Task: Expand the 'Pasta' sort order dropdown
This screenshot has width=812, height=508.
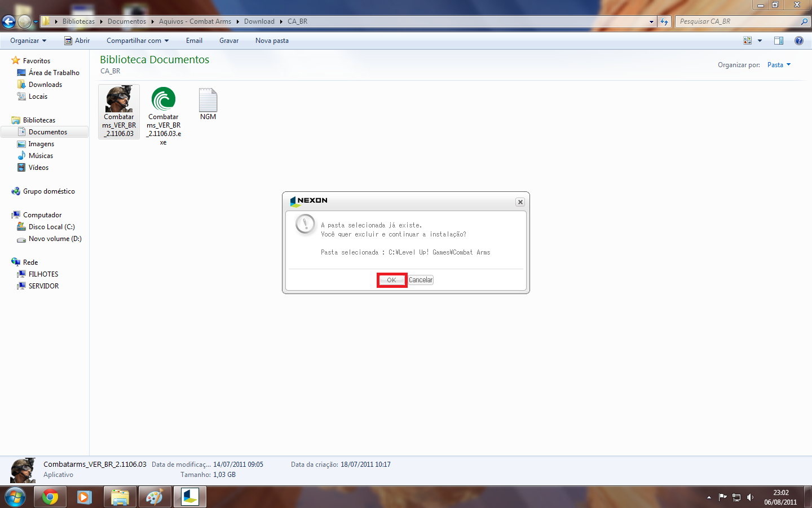Action: [x=779, y=64]
